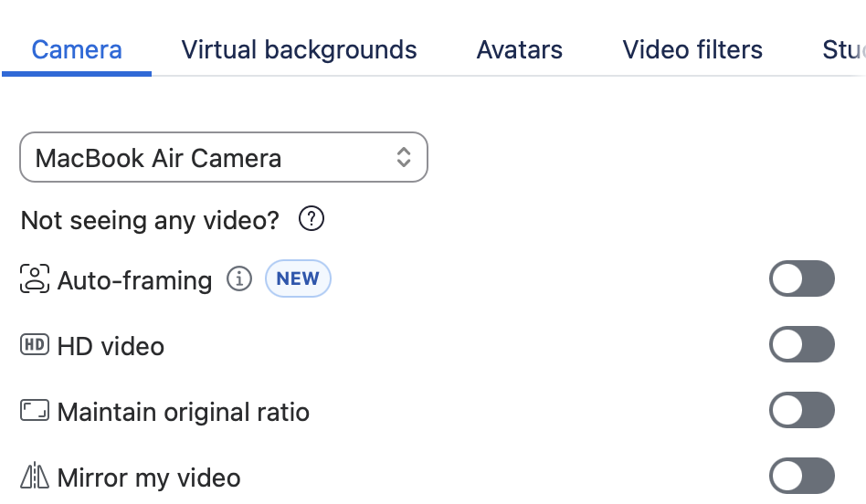Switch to the Virtual backgrounds tab
The width and height of the screenshot is (866, 504).
(x=299, y=49)
